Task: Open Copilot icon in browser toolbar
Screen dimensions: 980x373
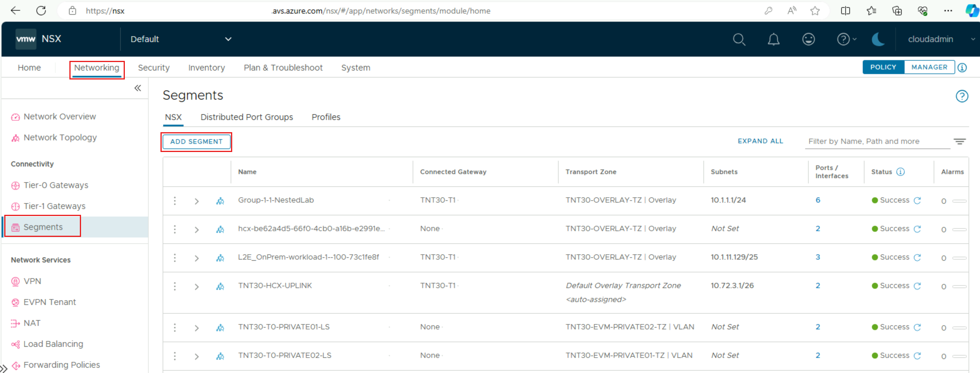Action: click(x=971, y=11)
